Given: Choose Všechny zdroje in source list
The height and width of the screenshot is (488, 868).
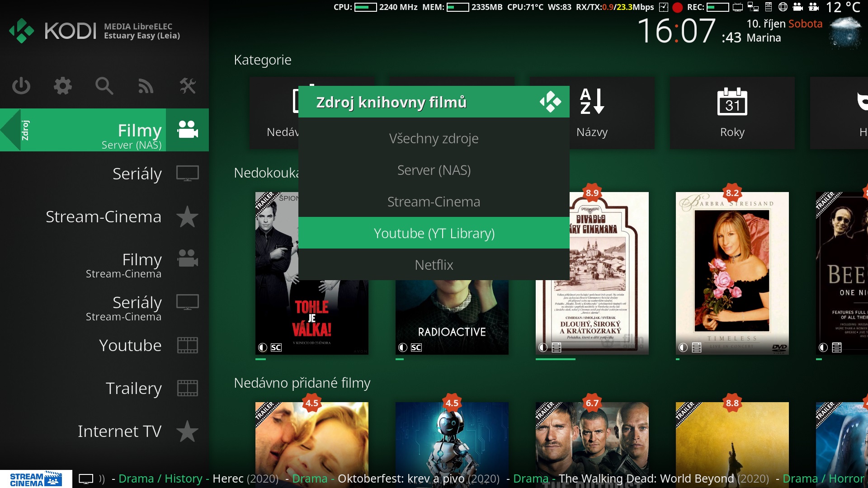Looking at the screenshot, I should click(434, 138).
